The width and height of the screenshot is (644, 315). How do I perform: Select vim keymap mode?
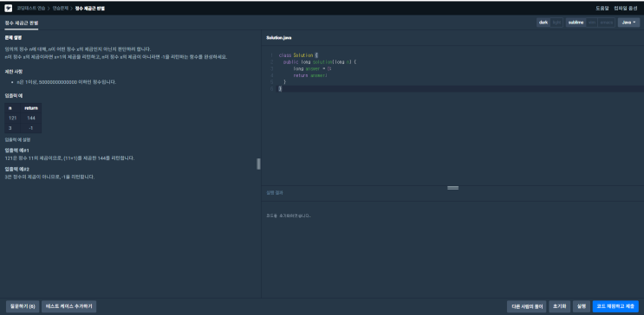(591, 22)
